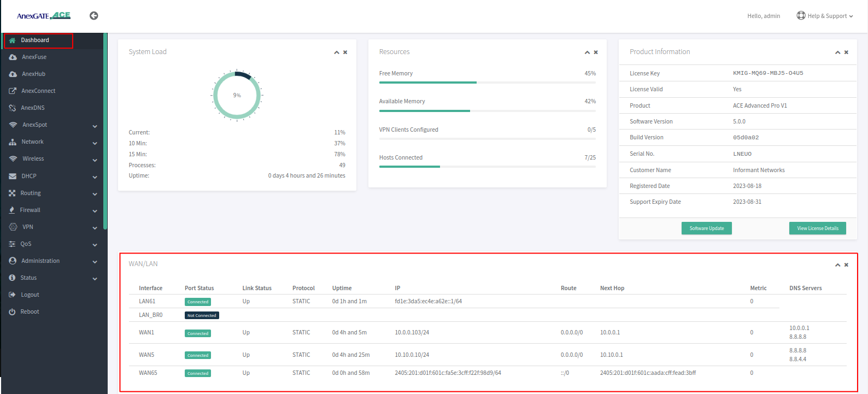Screen dimensions: 868x394
Task: Collapse the System Load panel
Action: 337,52
